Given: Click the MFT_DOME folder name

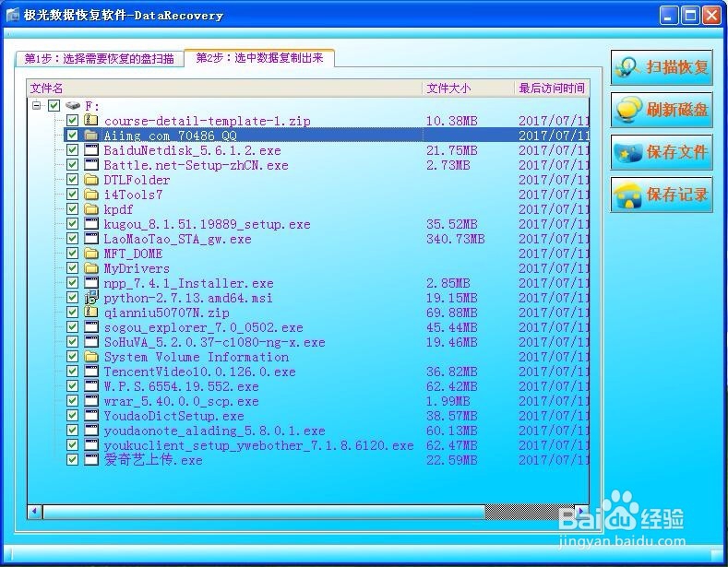Looking at the screenshot, I should point(133,254).
